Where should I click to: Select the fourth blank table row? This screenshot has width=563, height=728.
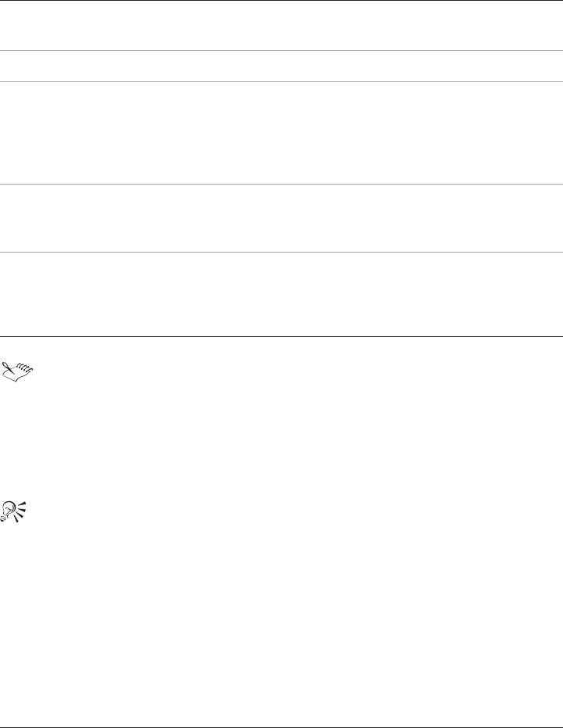281,218
